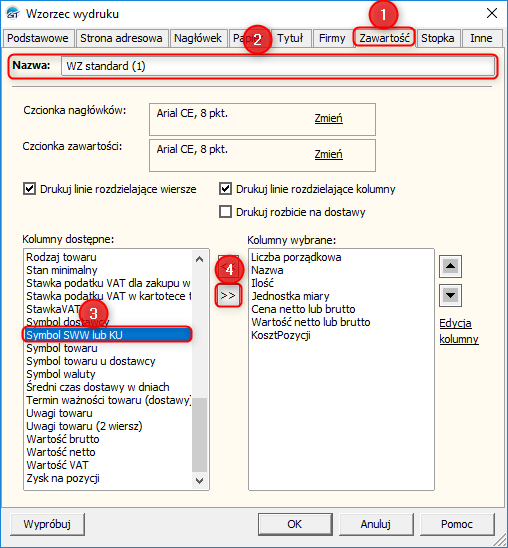Select Wartość netto lub brutto column
This screenshot has height=548, width=508.
[x=341, y=322]
